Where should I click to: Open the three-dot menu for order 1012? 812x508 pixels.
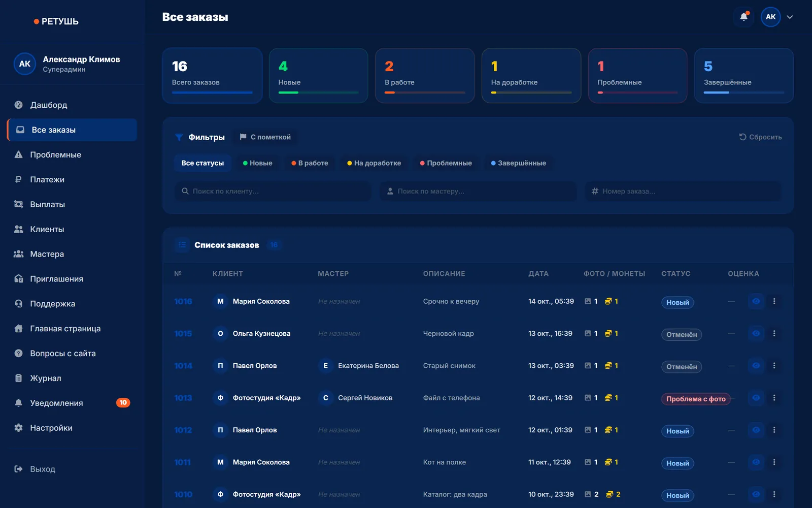tap(774, 430)
